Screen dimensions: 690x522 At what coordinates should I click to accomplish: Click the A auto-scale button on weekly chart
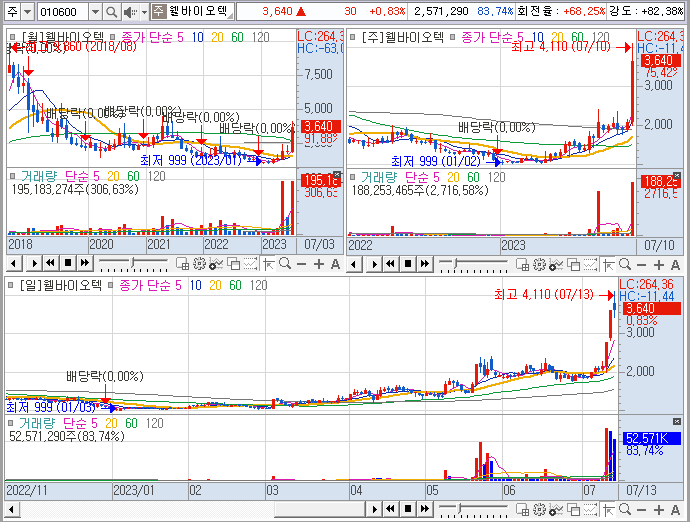[675, 265]
